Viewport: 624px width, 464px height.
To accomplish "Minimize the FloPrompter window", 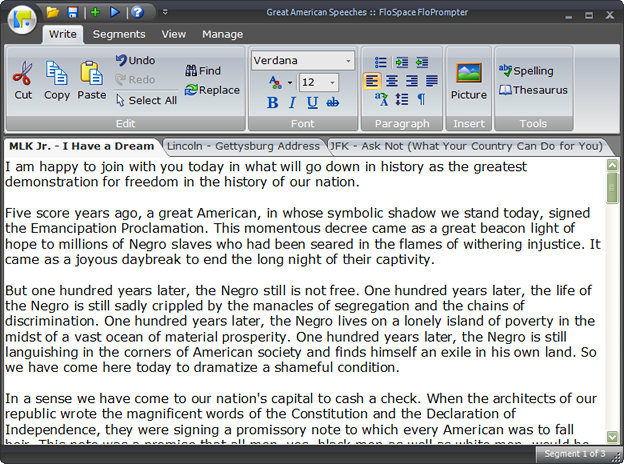I will [569, 16].
